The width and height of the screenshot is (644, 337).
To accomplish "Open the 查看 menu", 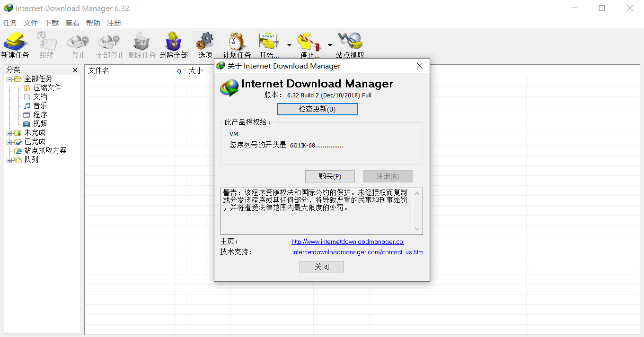I will (x=72, y=23).
